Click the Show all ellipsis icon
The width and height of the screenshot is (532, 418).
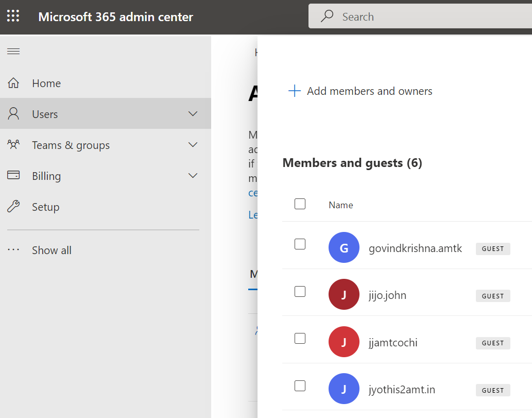[13, 250]
